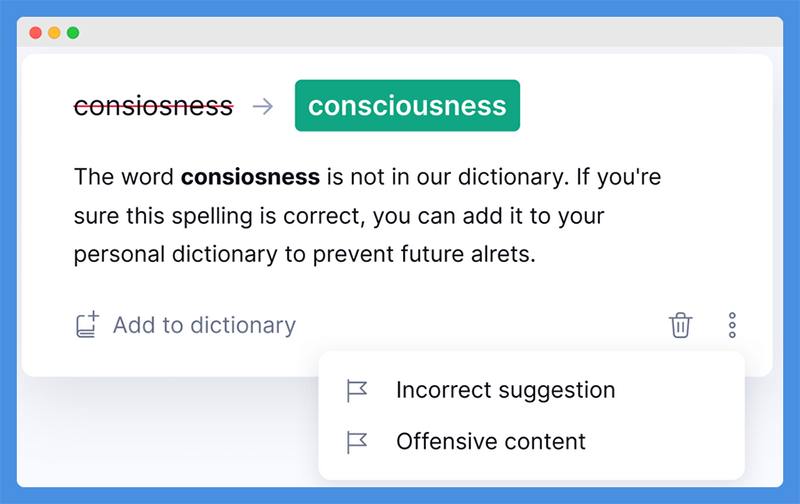Maximize window using green button
Viewport: 800px width, 504px height.
click(73, 33)
